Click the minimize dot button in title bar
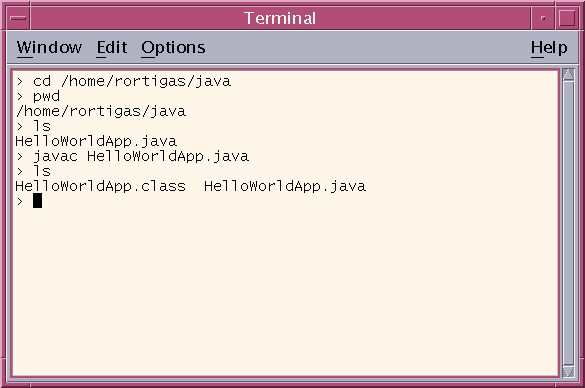 pyautogui.click(x=543, y=18)
